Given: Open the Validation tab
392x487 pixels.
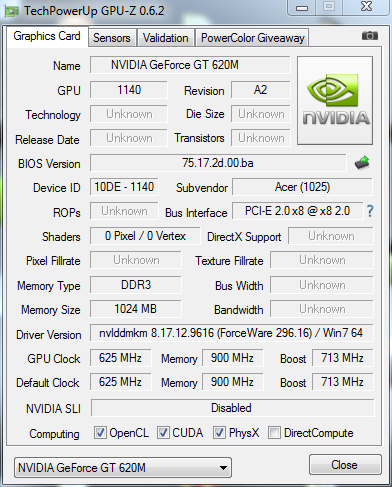Looking at the screenshot, I should click(166, 38).
